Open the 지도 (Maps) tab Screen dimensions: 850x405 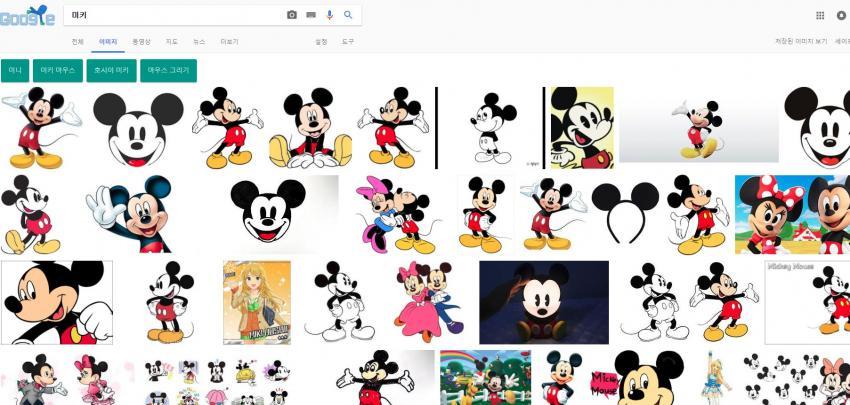tap(171, 42)
